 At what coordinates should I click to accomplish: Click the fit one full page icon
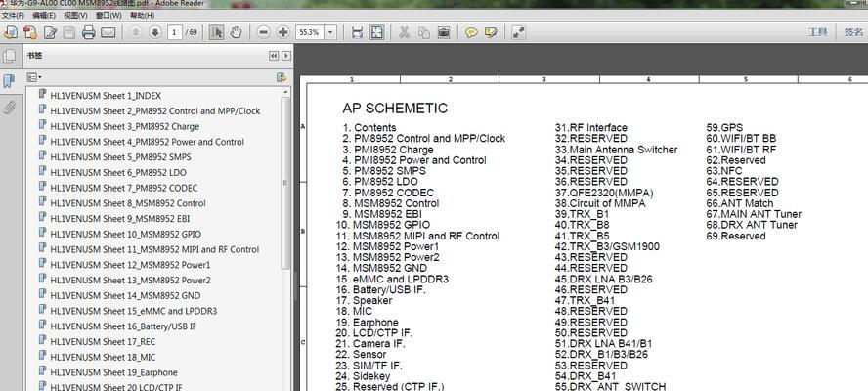coord(377,32)
